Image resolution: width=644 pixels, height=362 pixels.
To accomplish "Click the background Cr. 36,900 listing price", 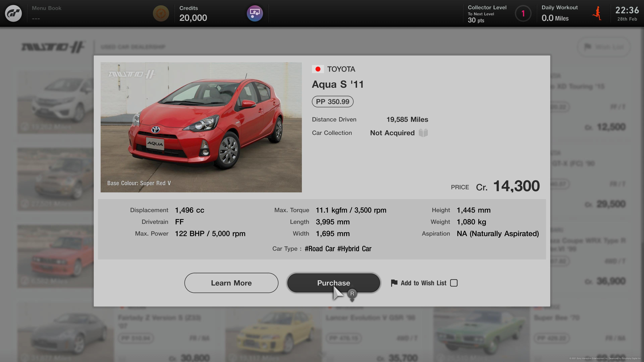I will point(605,281).
